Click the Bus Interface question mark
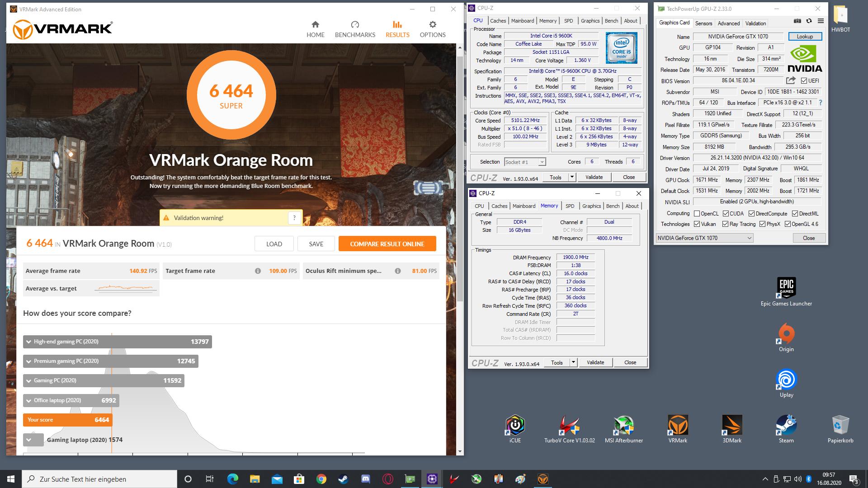The image size is (868, 488). [821, 103]
